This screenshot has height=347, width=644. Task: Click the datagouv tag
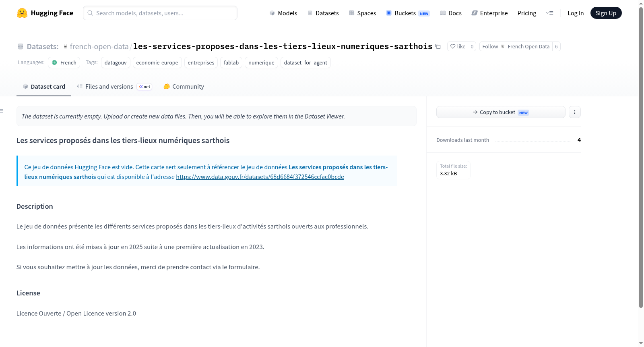point(116,62)
